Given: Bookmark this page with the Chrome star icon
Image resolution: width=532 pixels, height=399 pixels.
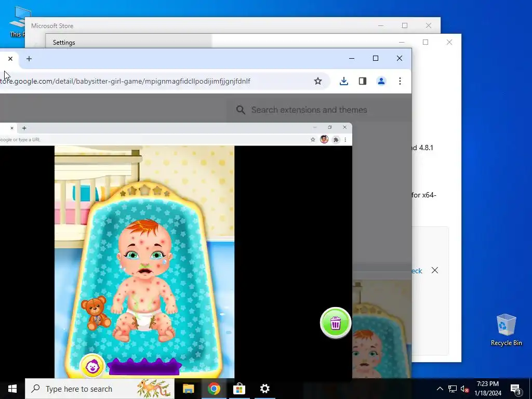Looking at the screenshot, I should click(317, 81).
